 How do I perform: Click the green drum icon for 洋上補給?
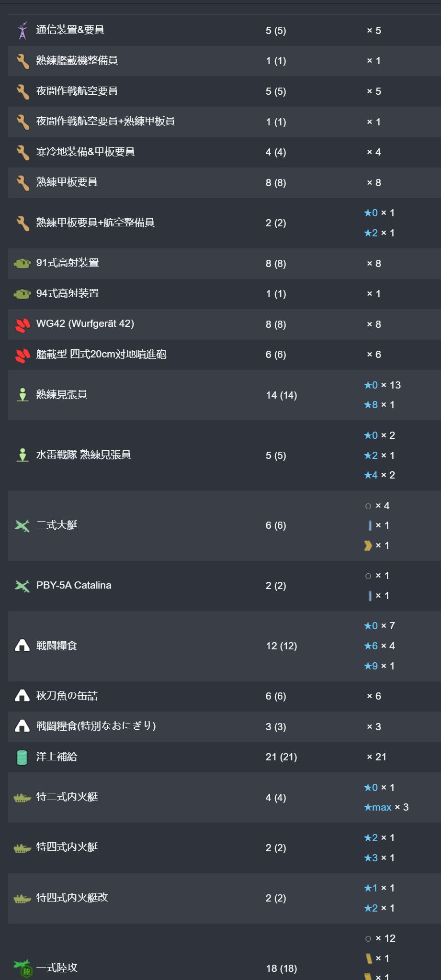pos(23,757)
